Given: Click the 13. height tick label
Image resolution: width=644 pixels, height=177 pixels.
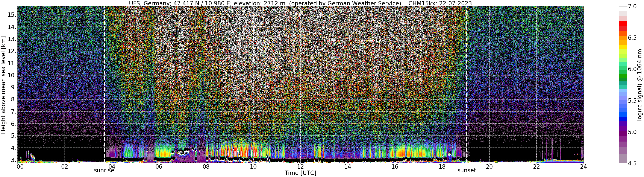Looking at the screenshot, I should [12, 39].
